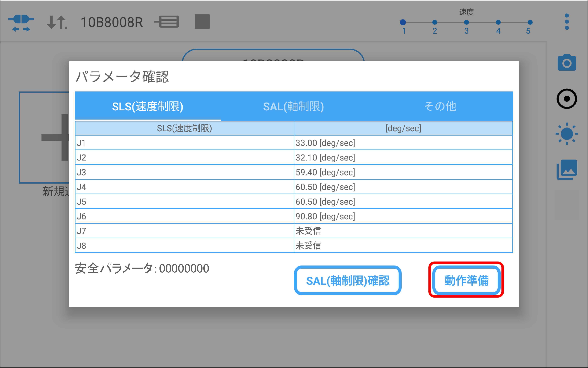Screen dimensions: 588x368
Task: Click the circular target record icon
Action: [567, 99]
